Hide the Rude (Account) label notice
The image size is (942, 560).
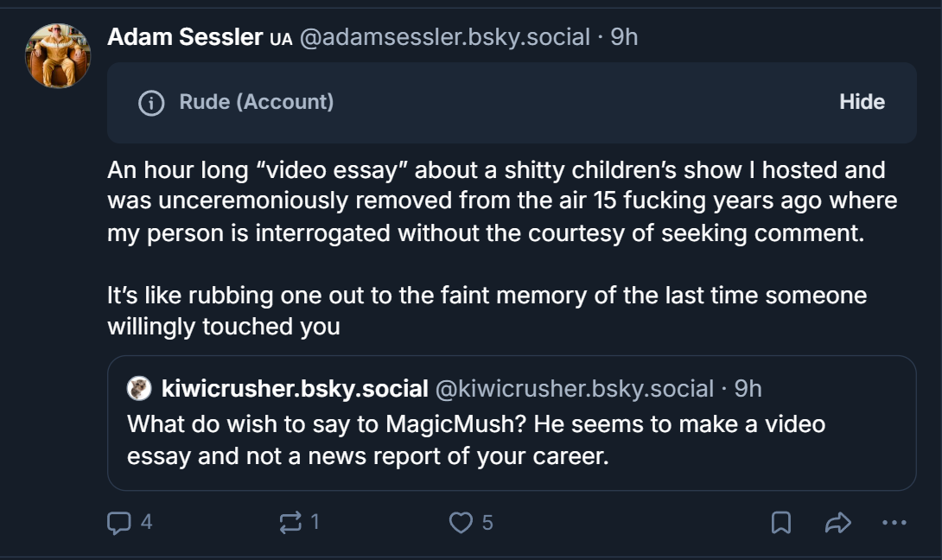point(862,102)
